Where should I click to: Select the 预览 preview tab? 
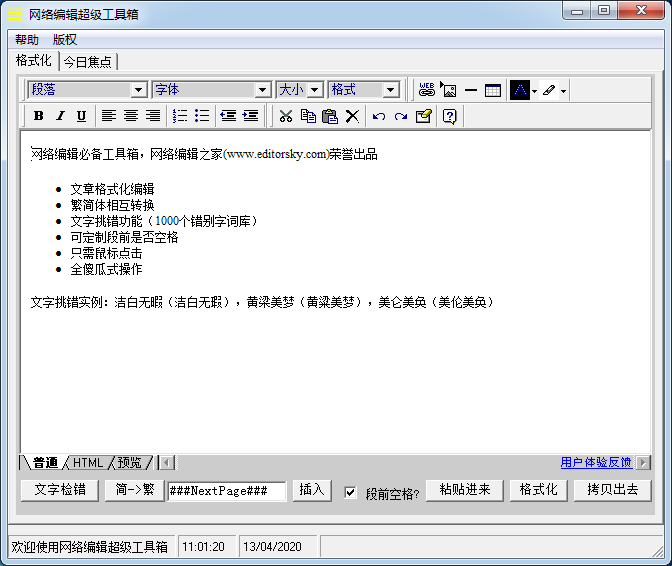[129, 463]
